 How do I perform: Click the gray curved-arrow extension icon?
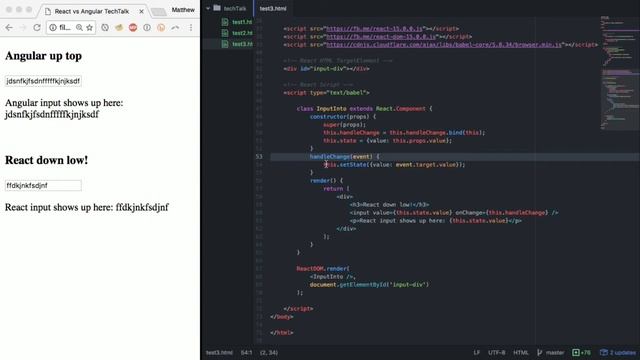pyautogui.click(x=175, y=27)
